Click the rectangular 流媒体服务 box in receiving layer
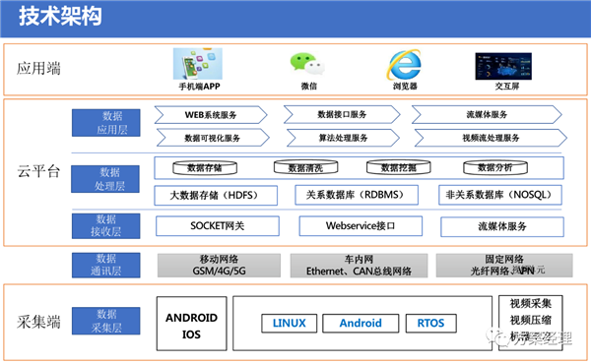Viewport: 591px width, 364px height. click(502, 226)
